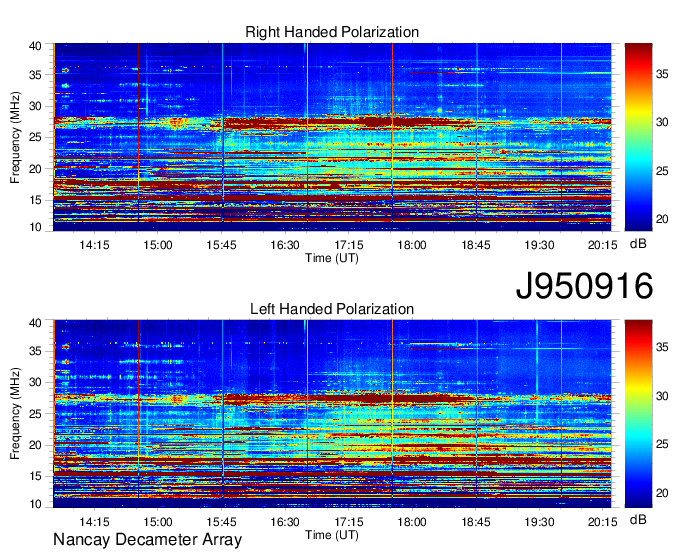Click the 30 MHz tick on right-handed plot
This screenshot has height=552, width=680.
coord(36,106)
